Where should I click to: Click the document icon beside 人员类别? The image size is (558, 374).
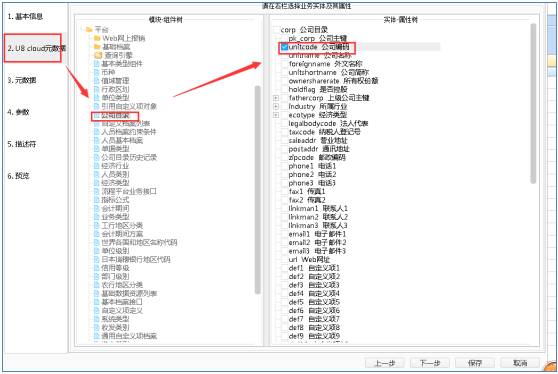coord(96,174)
